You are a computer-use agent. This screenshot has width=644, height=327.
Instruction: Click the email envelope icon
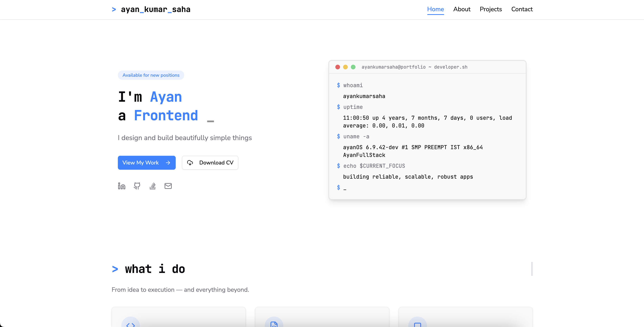pos(168,186)
